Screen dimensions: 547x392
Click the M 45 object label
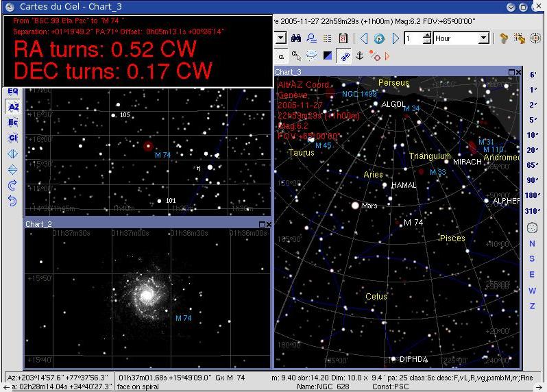[x=323, y=145]
